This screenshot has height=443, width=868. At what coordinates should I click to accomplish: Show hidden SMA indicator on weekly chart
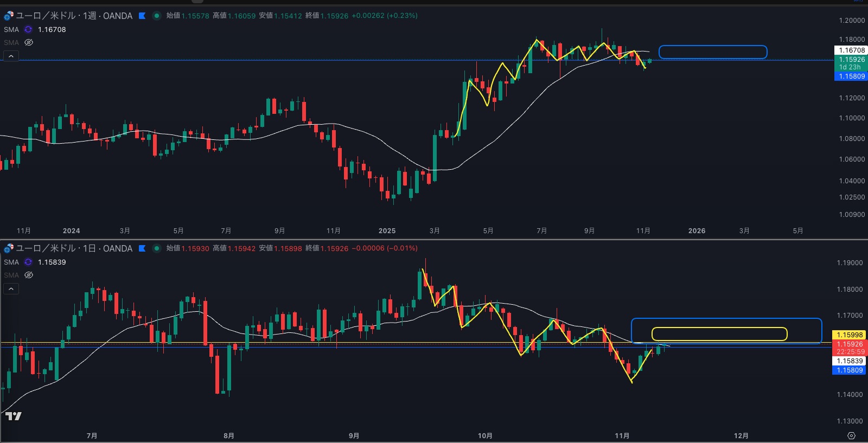pyautogui.click(x=29, y=42)
